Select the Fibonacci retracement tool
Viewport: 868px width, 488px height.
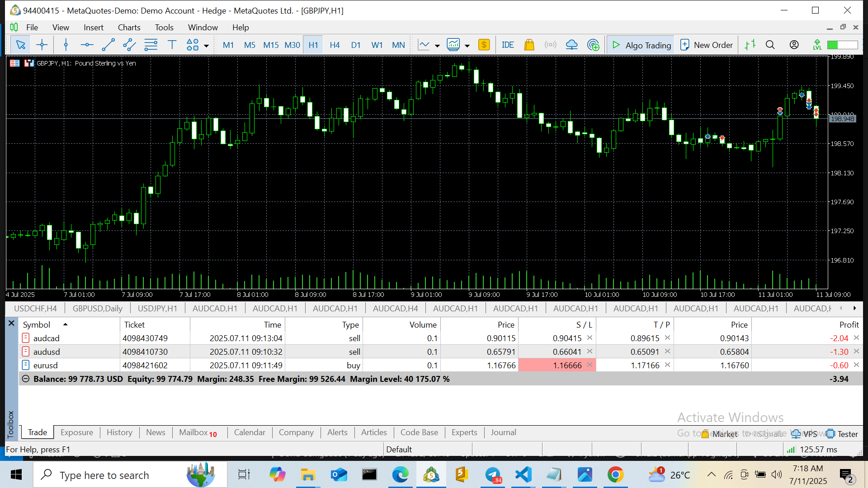(x=151, y=45)
